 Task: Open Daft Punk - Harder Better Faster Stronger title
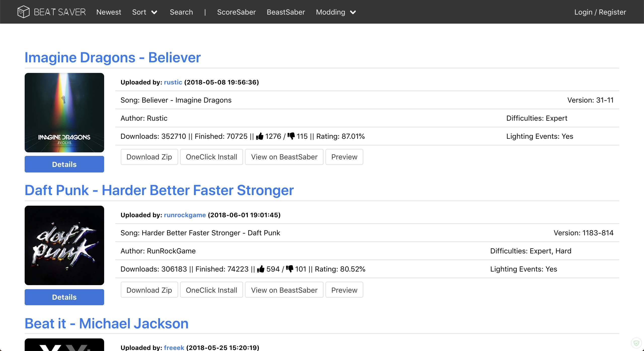coord(159,190)
